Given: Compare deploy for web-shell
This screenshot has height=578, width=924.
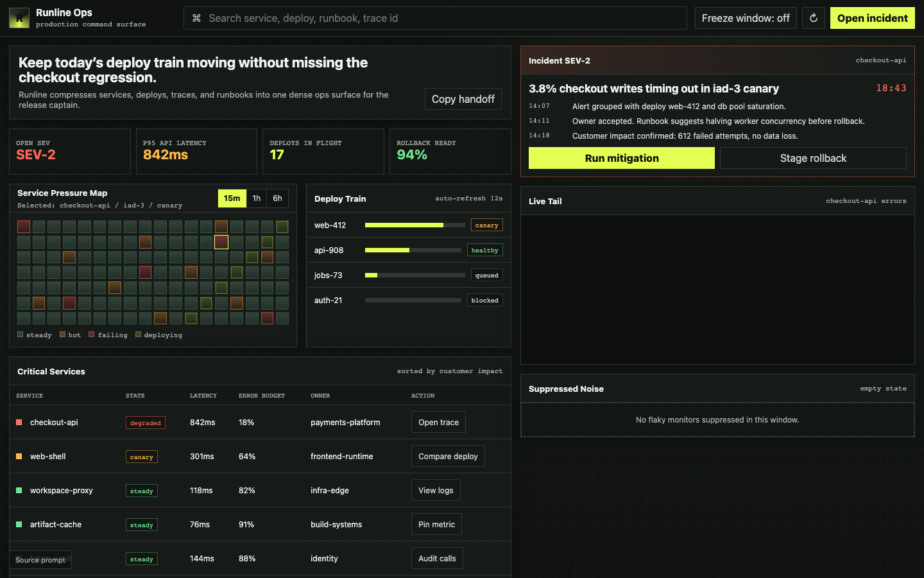Looking at the screenshot, I should coord(448,457).
